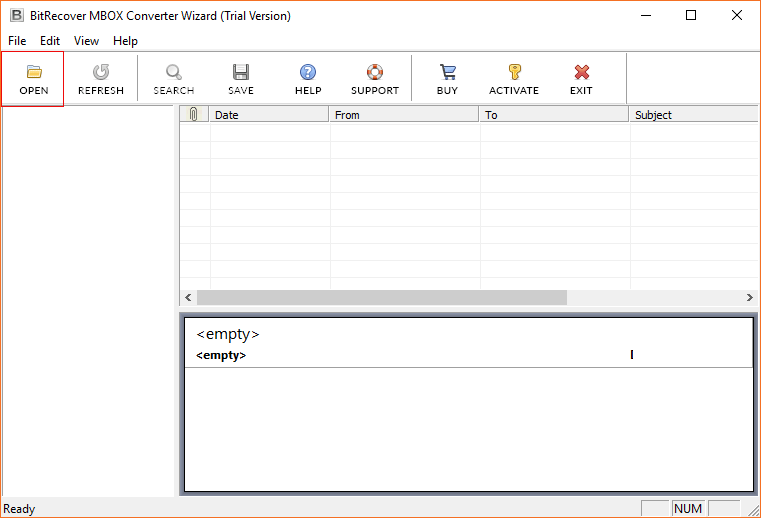Sort emails by the Date column header
761x518 pixels.
point(269,115)
